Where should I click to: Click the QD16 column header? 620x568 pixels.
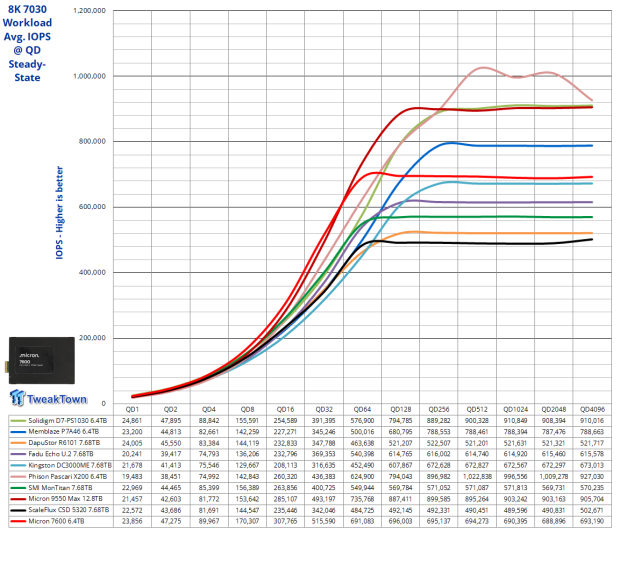click(285, 409)
